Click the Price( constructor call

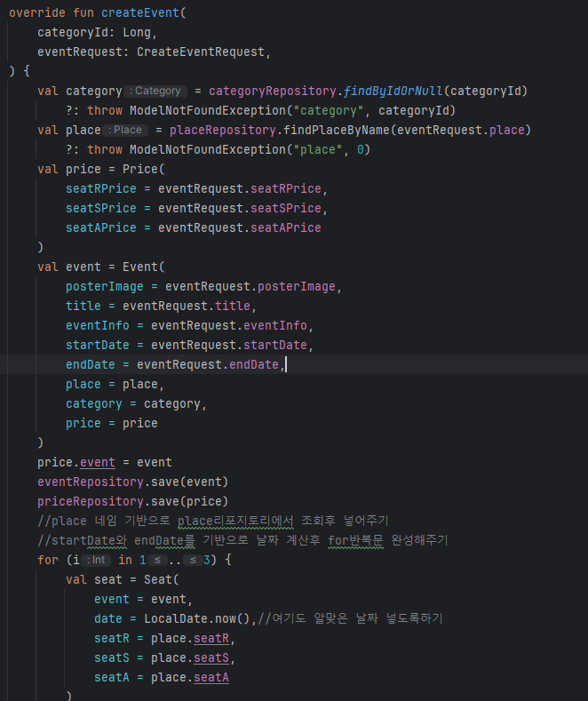click(x=144, y=169)
